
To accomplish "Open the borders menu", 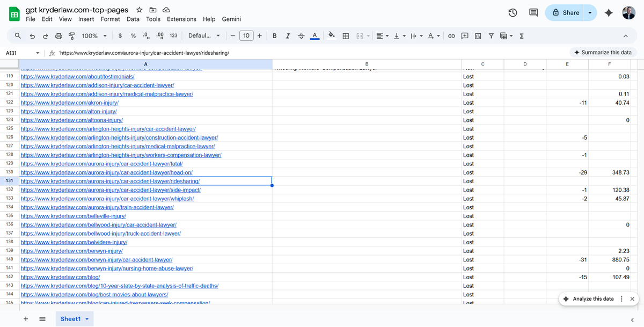I will (346, 36).
